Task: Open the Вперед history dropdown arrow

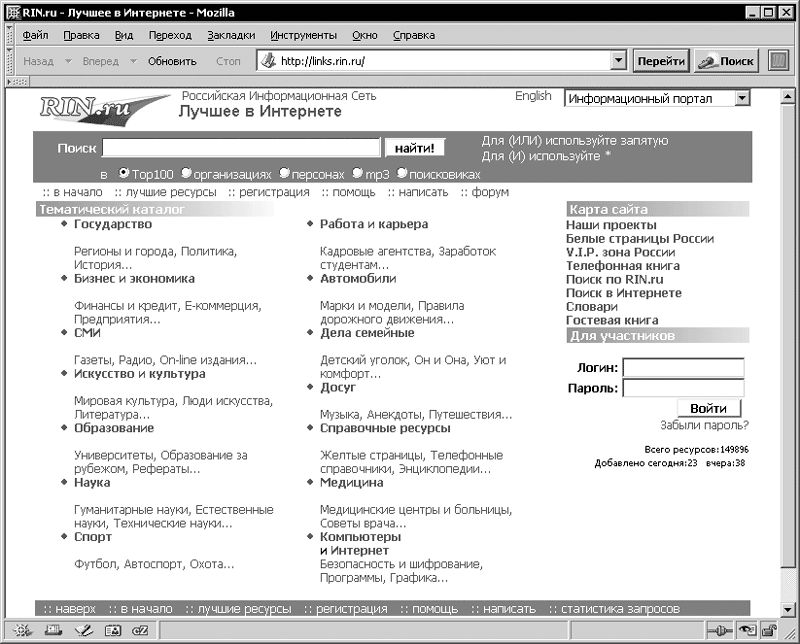Action: tap(133, 61)
